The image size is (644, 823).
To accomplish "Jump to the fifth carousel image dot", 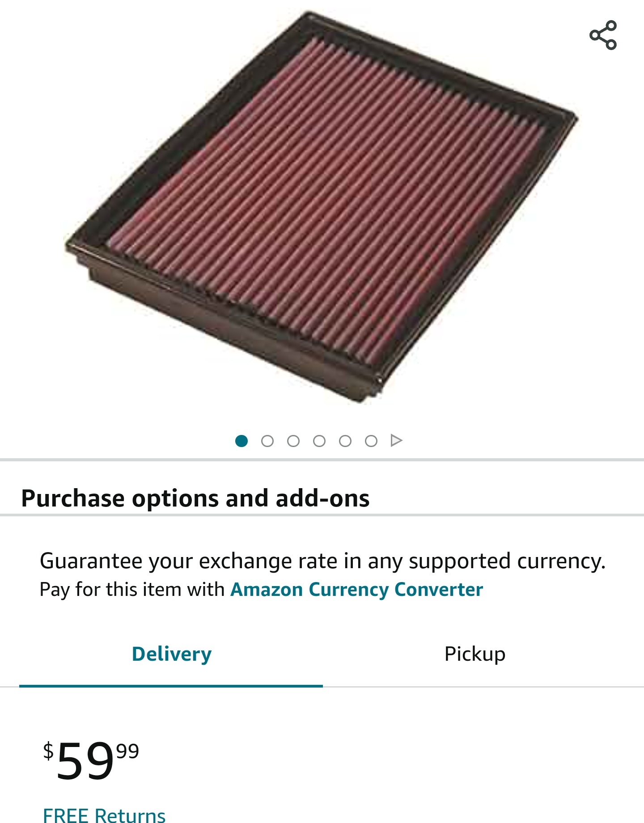I will click(345, 441).
